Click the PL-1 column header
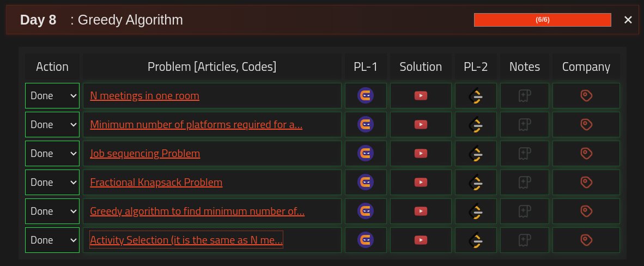Image resolution: width=644 pixels, height=266 pixels. click(x=366, y=66)
